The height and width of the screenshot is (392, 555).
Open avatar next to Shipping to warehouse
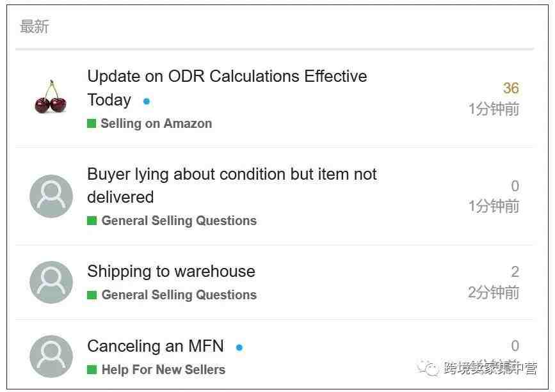pyautogui.click(x=51, y=282)
